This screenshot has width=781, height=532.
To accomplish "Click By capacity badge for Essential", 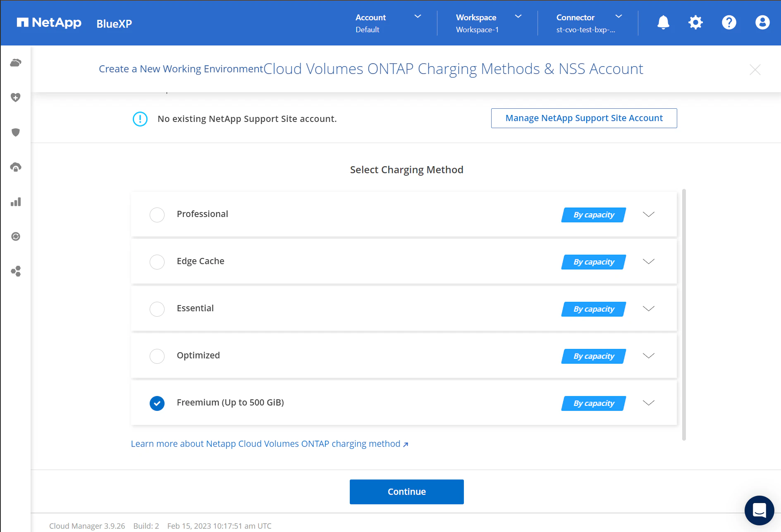I will 593,309.
